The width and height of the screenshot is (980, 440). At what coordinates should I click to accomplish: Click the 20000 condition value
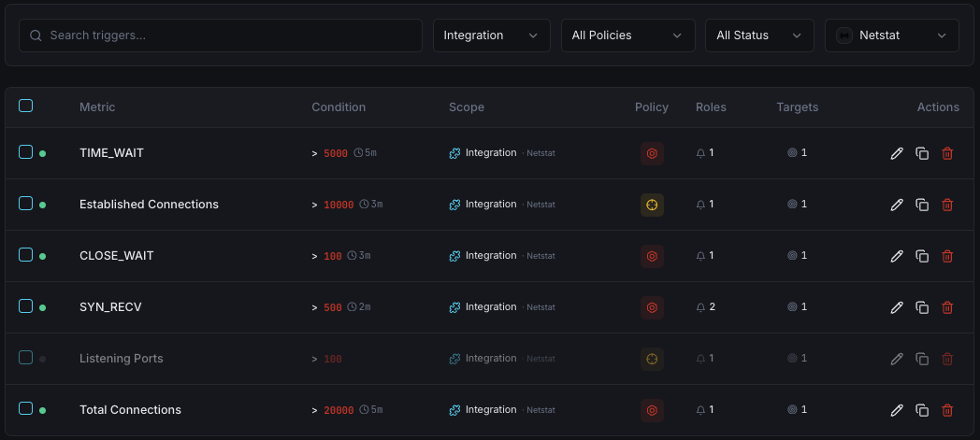[x=339, y=410]
